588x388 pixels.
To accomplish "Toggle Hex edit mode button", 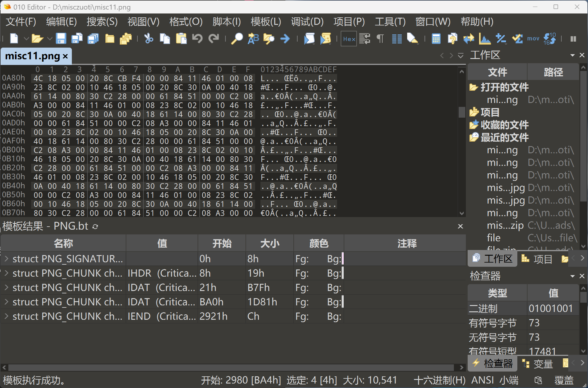I will 349,39.
